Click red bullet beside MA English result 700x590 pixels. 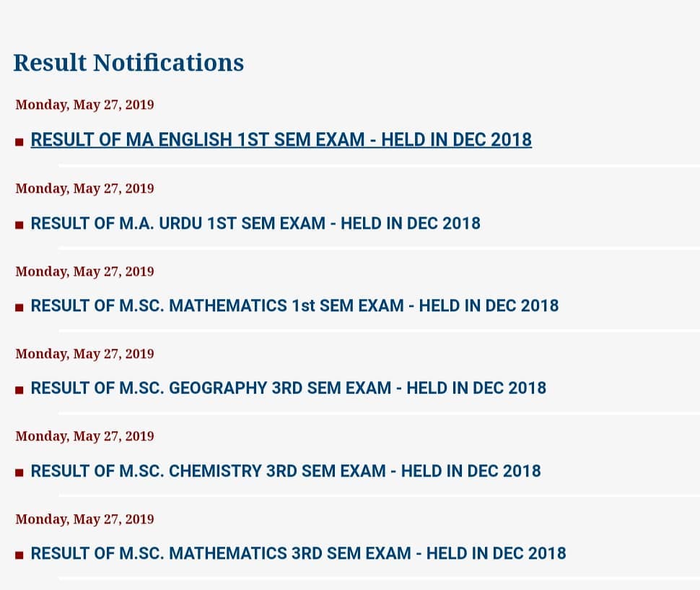tap(19, 142)
